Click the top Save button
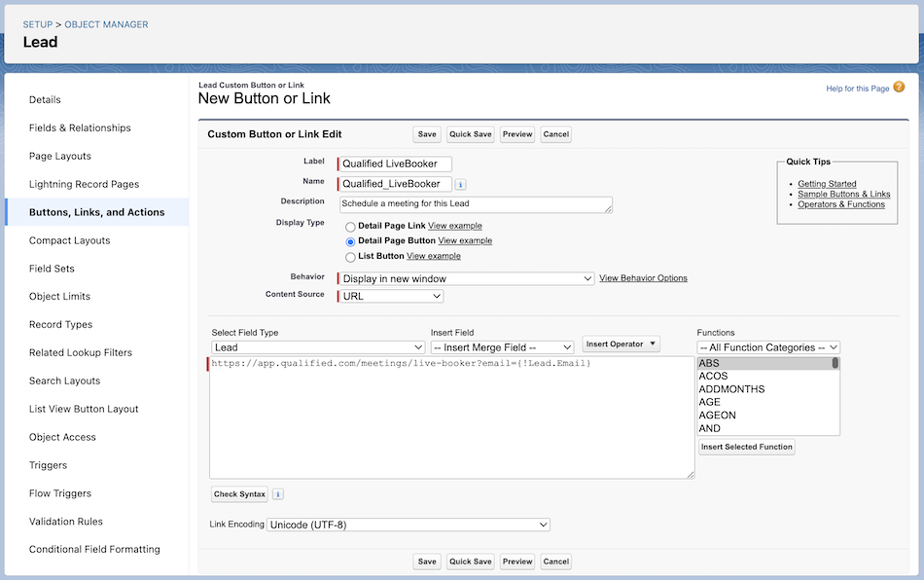 pyautogui.click(x=427, y=134)
